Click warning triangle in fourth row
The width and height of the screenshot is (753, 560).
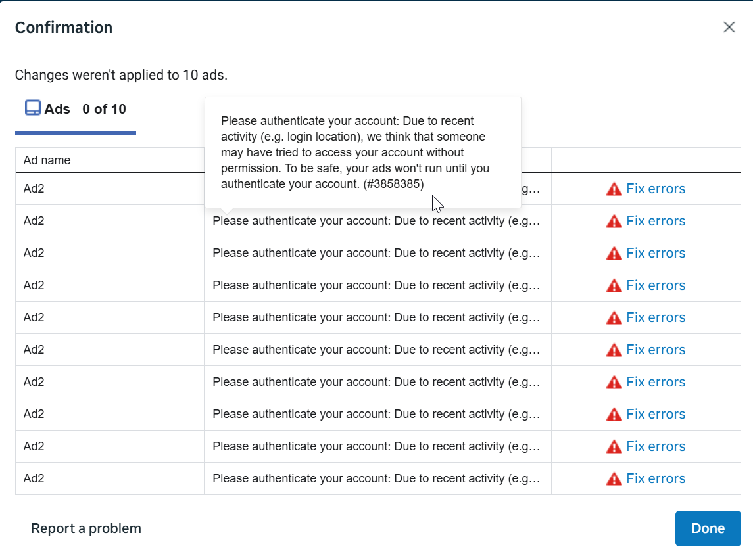click(x=614, y=285)
